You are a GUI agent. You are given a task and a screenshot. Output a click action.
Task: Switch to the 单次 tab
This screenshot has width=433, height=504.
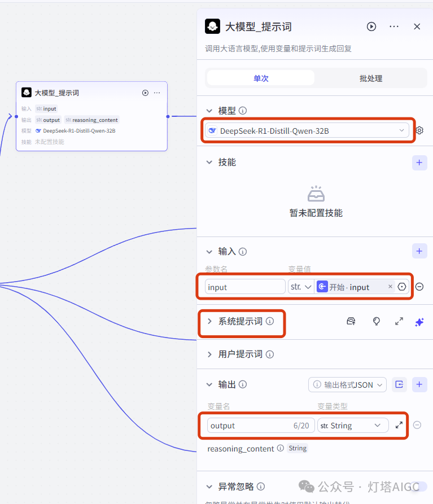coord(261,78)
